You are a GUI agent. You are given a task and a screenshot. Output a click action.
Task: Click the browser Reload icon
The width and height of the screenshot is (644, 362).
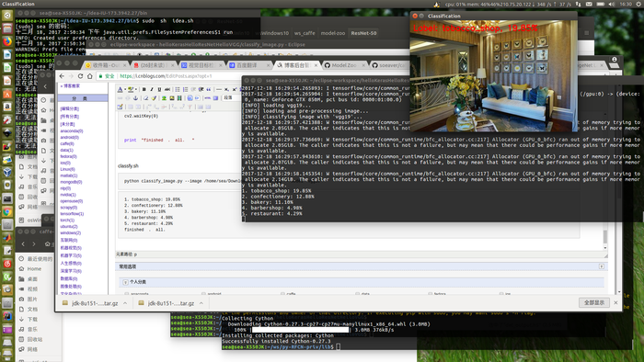pyautogui.click(x=81, y=76)
